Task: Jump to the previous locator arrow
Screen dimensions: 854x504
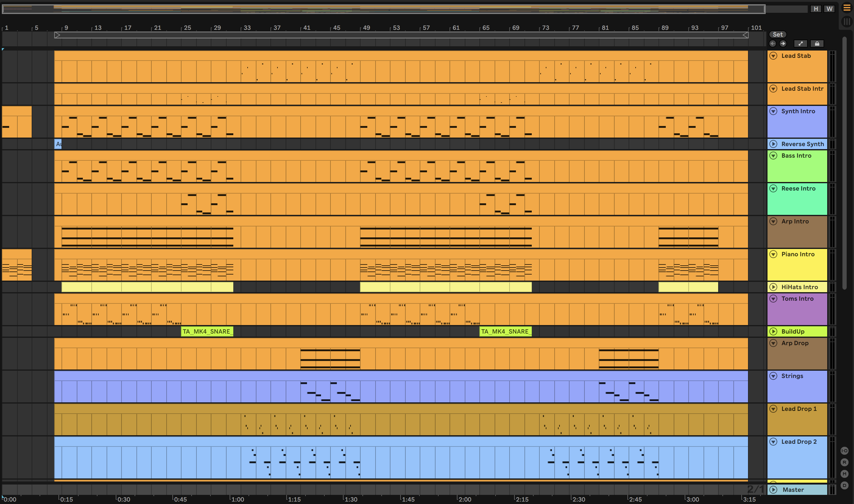Action: 773,44
